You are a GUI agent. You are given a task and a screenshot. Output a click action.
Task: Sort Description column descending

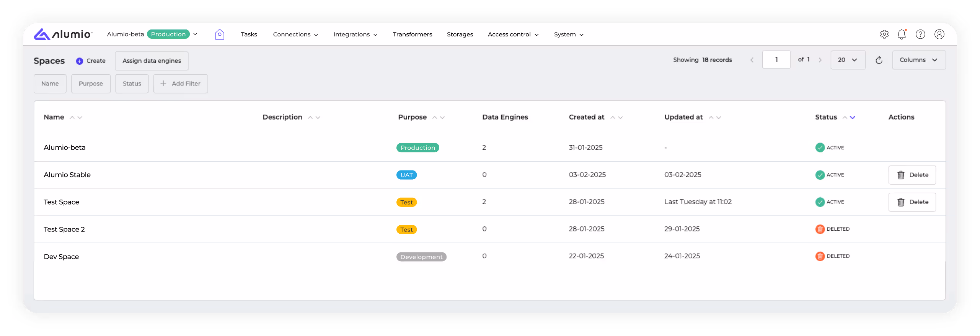click(x=318, y=118)
